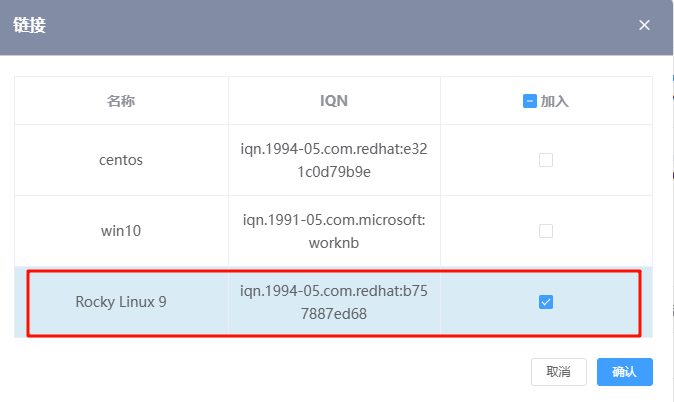Select the win10 name cell
Image resolution: width=674 pixels, height=402 pixels.
(121, 231)
